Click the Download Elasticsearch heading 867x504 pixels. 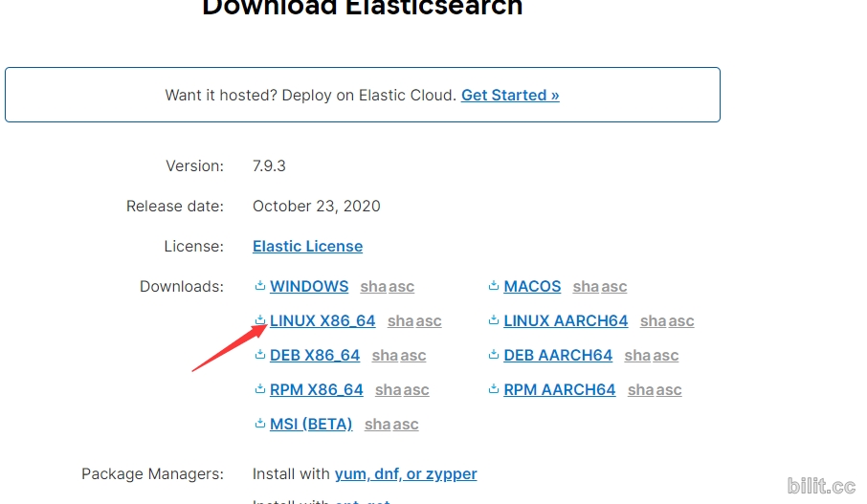[362, 8]
